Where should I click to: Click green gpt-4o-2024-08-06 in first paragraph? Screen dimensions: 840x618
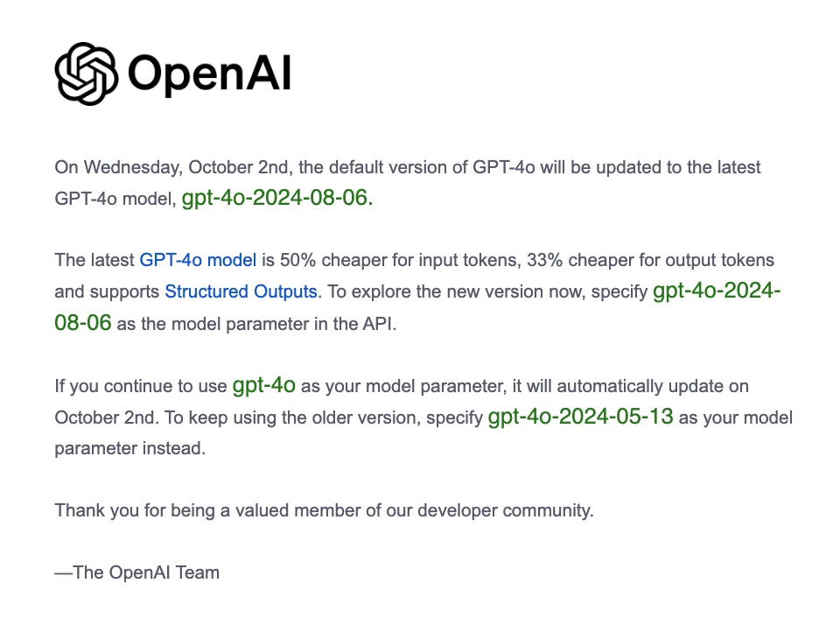(277, 198)
